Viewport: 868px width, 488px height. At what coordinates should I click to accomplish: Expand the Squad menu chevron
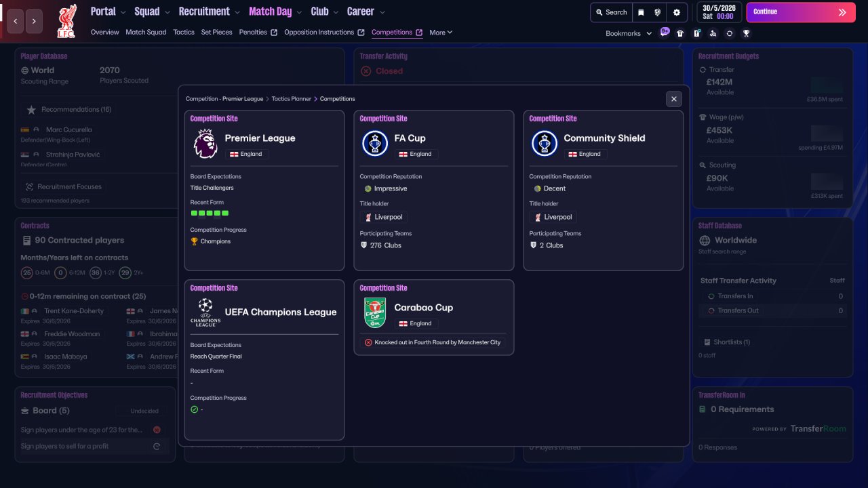coord(167,12)
